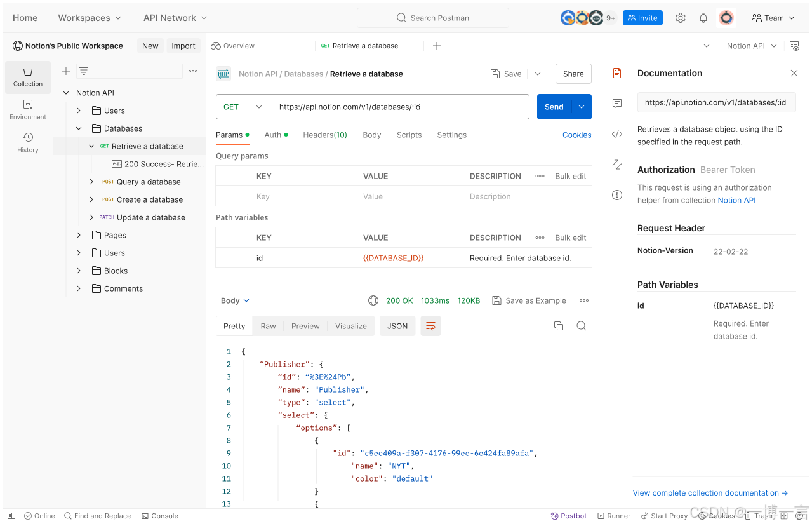Open the Code snippet icon
The width and height of the screenshot is (812, 526).
click(x=616, y=134)
